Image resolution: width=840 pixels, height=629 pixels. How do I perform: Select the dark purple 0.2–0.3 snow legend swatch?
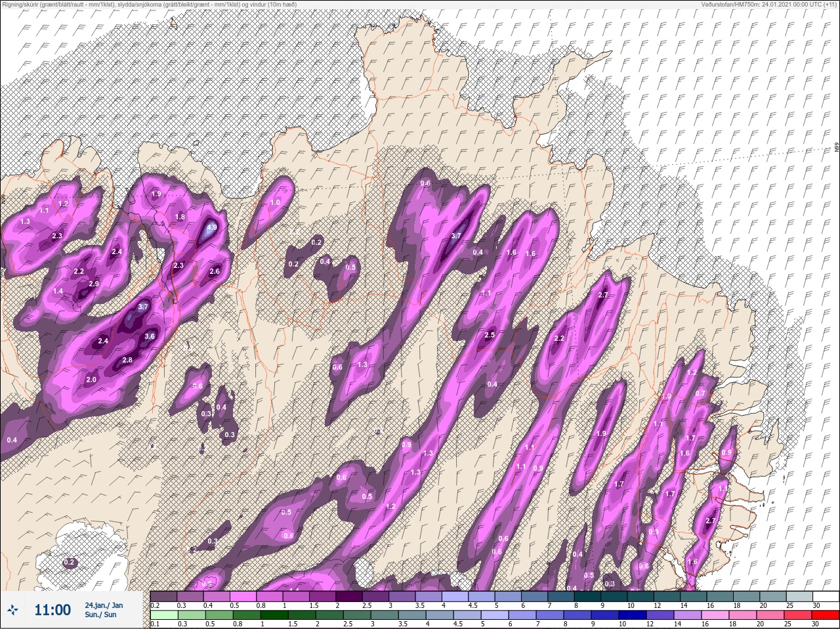164,596
